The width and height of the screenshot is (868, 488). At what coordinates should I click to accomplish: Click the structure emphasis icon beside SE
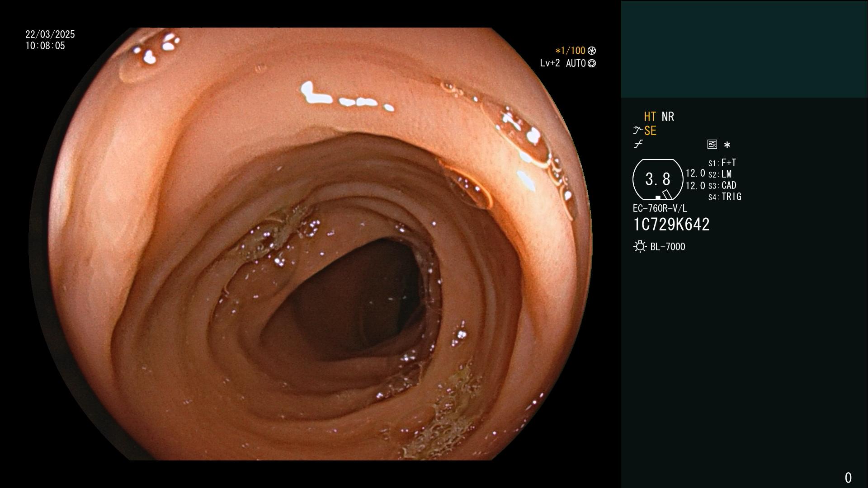coord(638,131)
